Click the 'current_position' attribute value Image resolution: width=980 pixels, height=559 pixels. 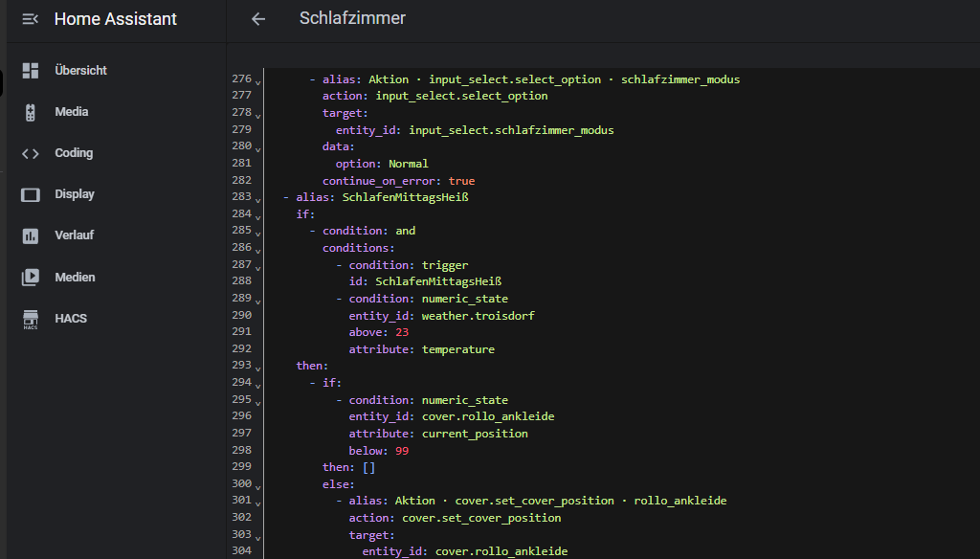tap(475, 434)
